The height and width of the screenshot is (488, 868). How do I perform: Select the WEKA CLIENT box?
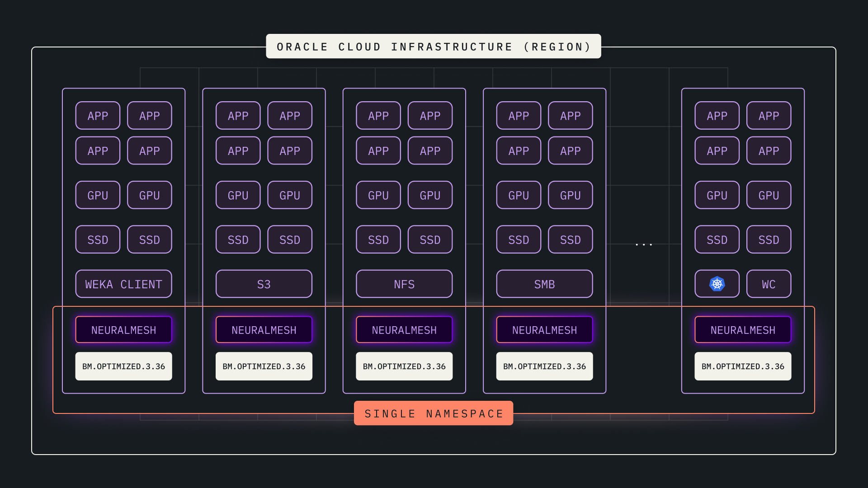tap(123, 284)
